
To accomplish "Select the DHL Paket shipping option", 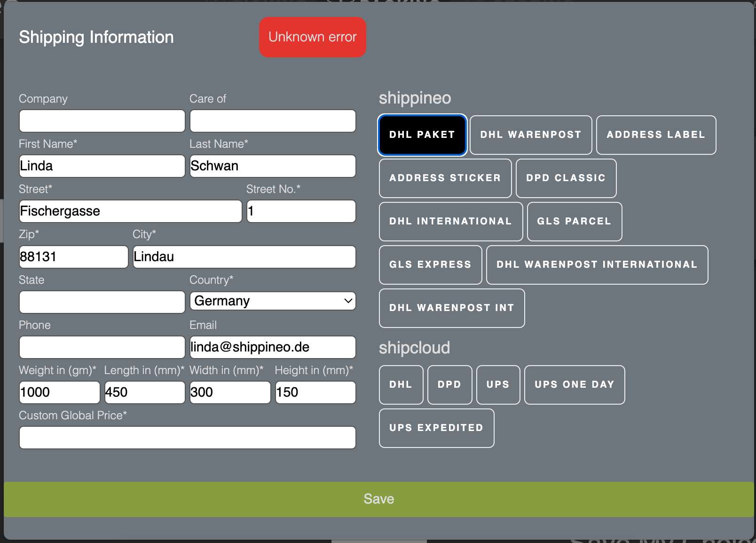I will 422,135.
